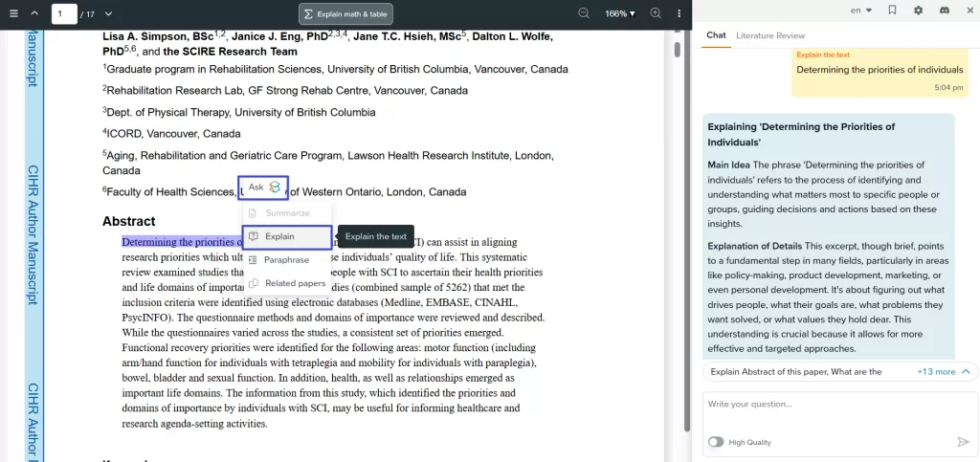Open the 'en' language dropdown

point(861,11)
